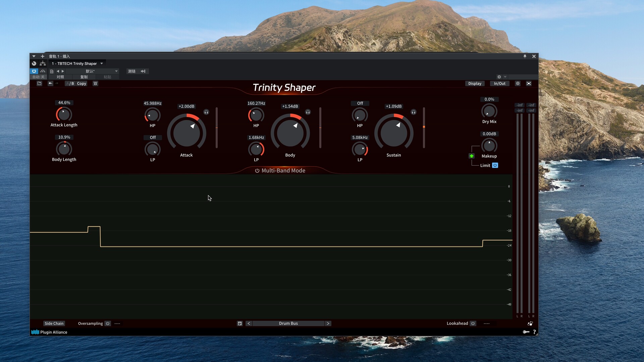Click the Attack band HP knob
Viewport: 644px width, 362px height.
coord(153,115)
